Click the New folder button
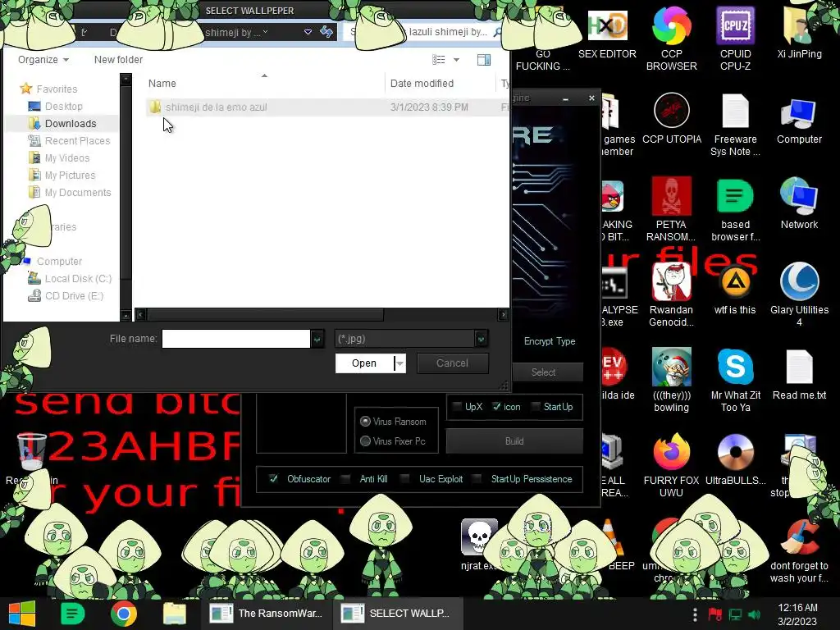The height and width of the screenshot is (630, 840). coord(118,59)
